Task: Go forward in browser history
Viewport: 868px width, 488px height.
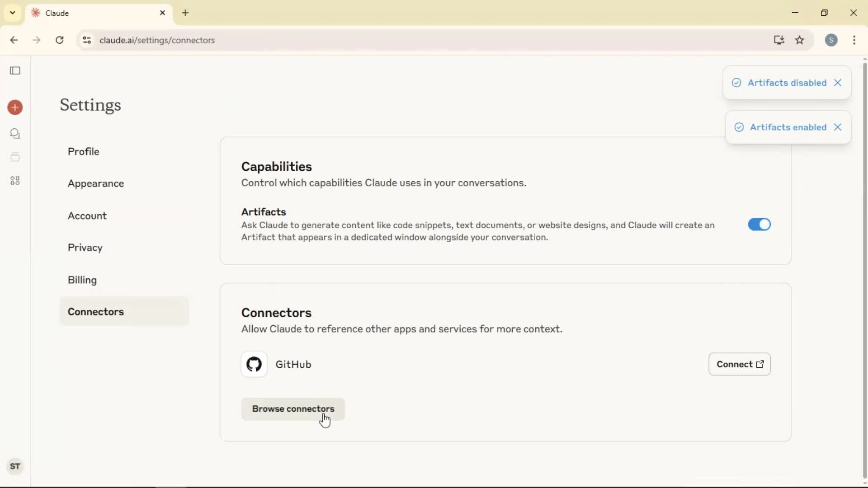Action: pyautogui.click(x=37, y=40)
